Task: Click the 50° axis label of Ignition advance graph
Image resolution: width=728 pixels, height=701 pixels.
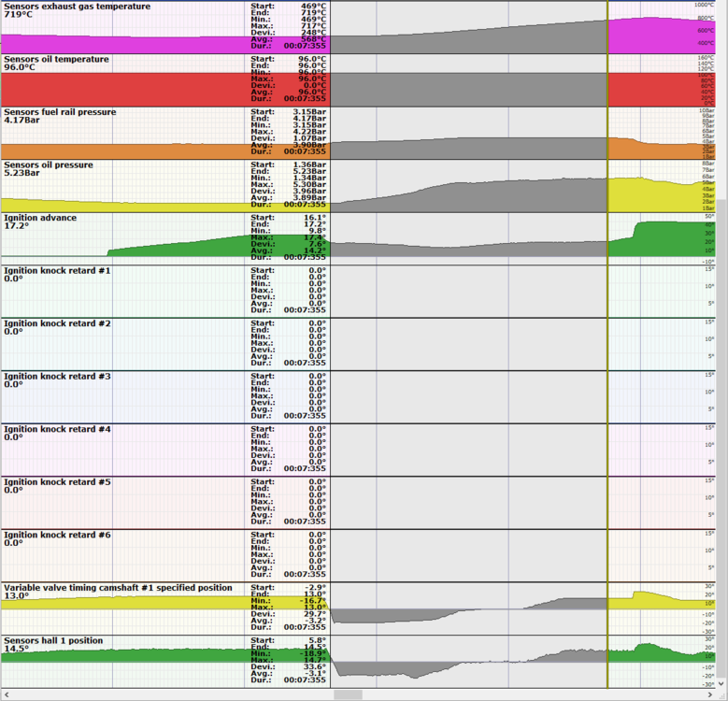Action: pos(709,216)
